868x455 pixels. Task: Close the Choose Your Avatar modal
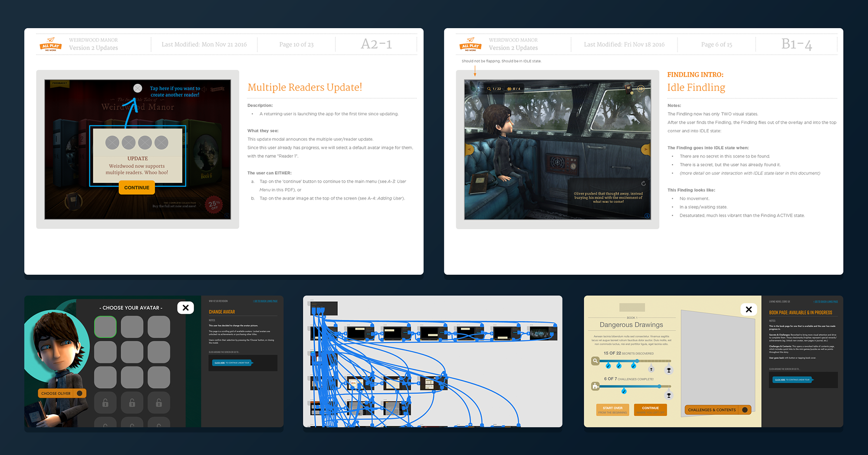click(x=185, y=307)
